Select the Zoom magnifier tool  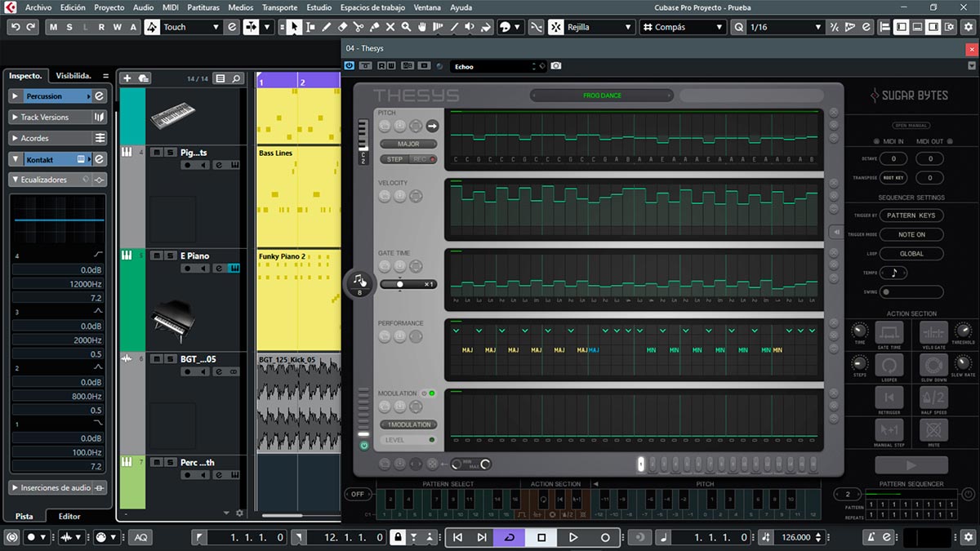click(x=407, y=27)
